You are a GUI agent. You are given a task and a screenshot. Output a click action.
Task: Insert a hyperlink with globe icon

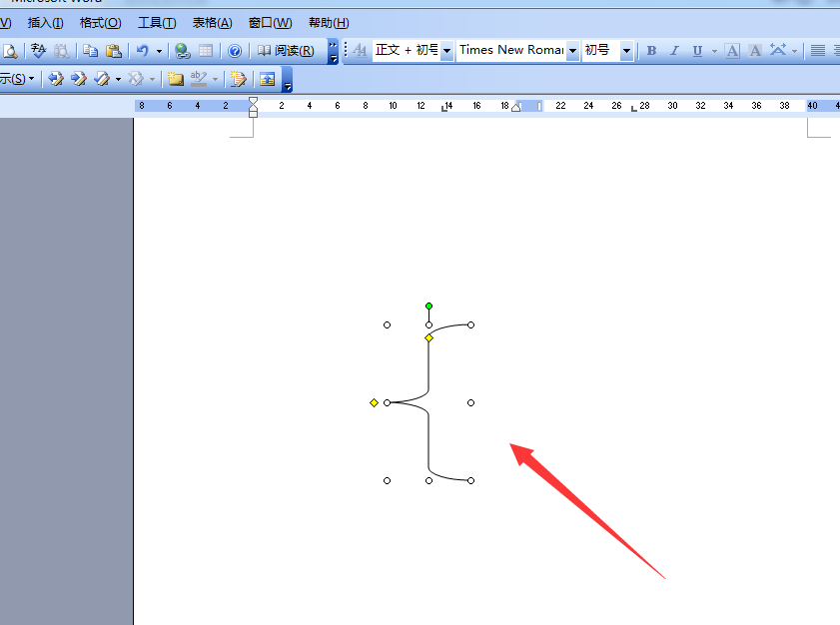coord(183,51)
